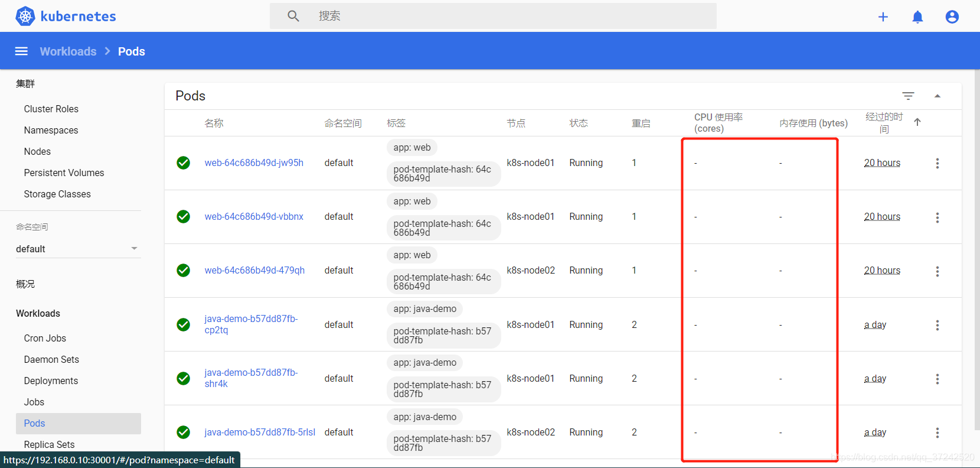Click '20 hours' age of web-64c686b49d-jw95h
The width and height of the screenshot is (980, 468).
coord(882,162)
